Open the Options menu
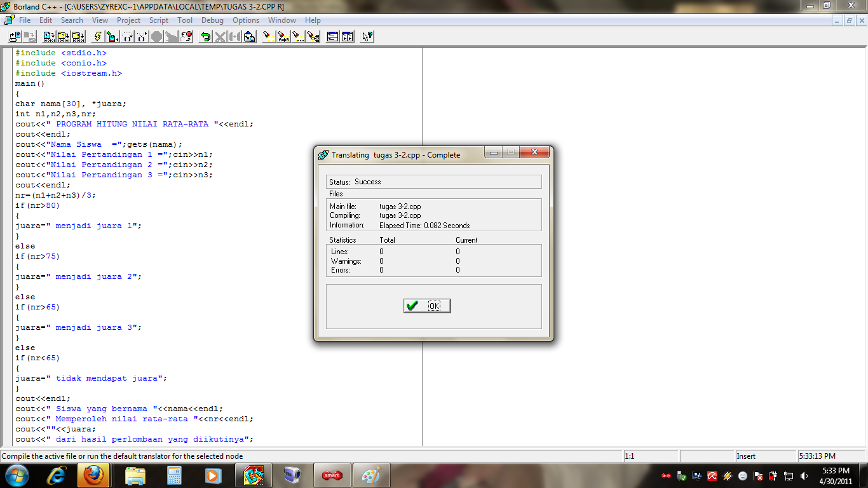 pos(245,20)
